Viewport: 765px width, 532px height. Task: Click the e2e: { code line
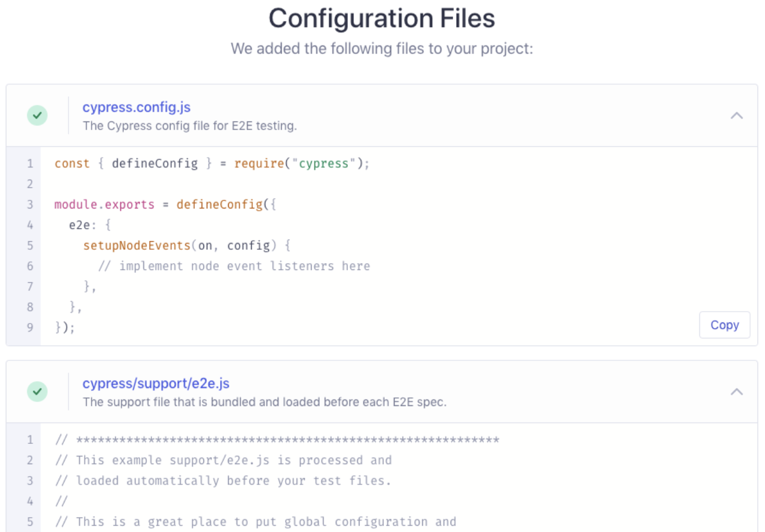(90, 225)
